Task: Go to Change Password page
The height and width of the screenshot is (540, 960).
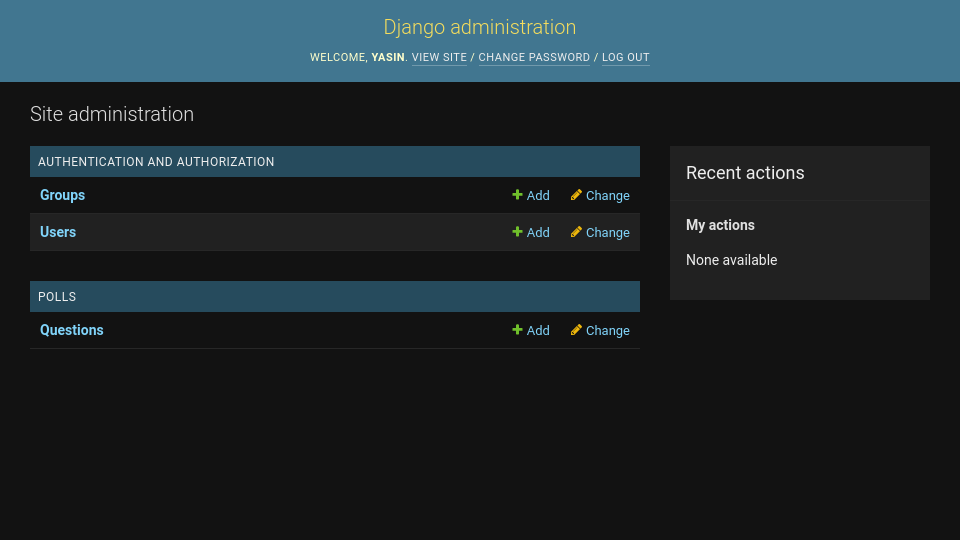Action: [534, 57]
